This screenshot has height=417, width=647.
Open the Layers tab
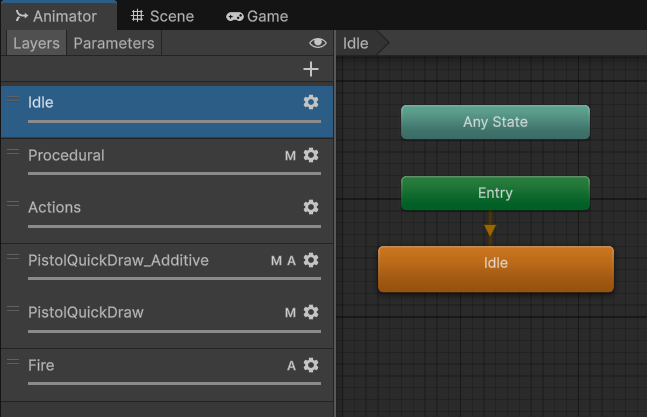[x=36, y=43]
